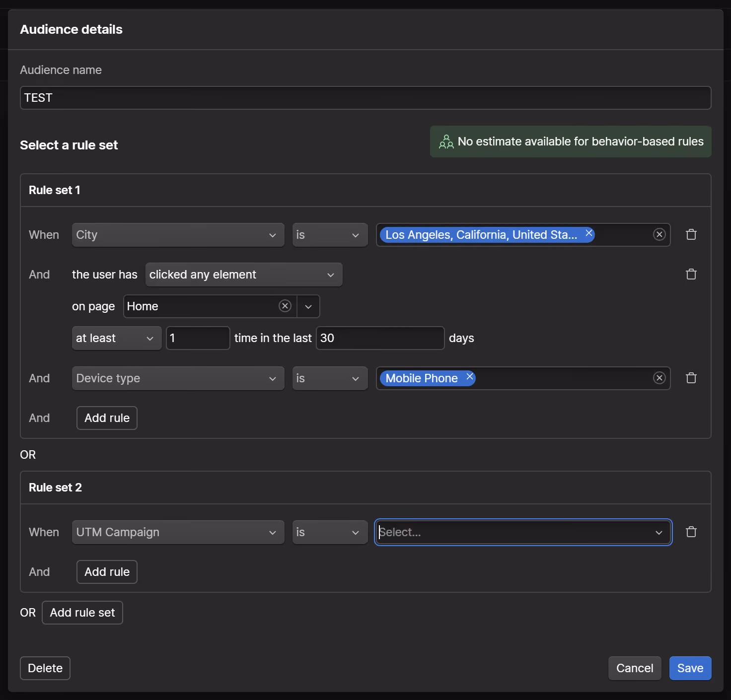The height and width of the screenshot is (700, 731).
Task: Clear all values in City rule field
Action: pos(659,234)
